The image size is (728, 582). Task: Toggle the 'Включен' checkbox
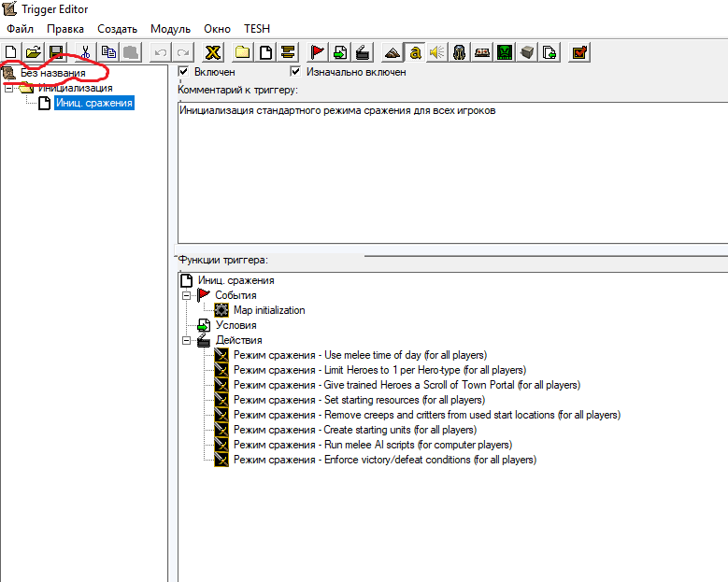(184, 72)
